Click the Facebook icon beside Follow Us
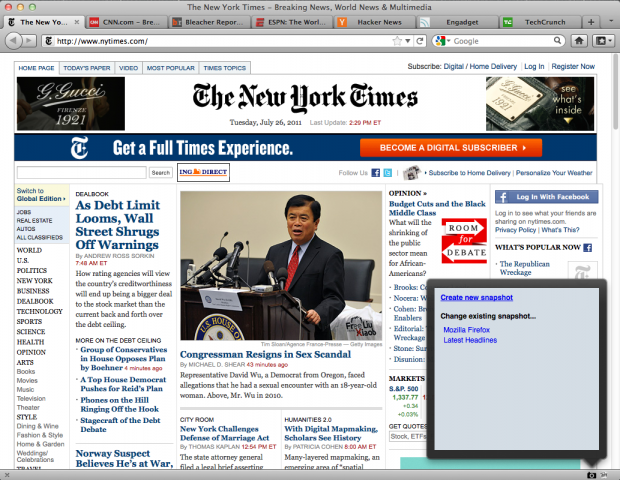The image size is (620, 480). (376, 173)
